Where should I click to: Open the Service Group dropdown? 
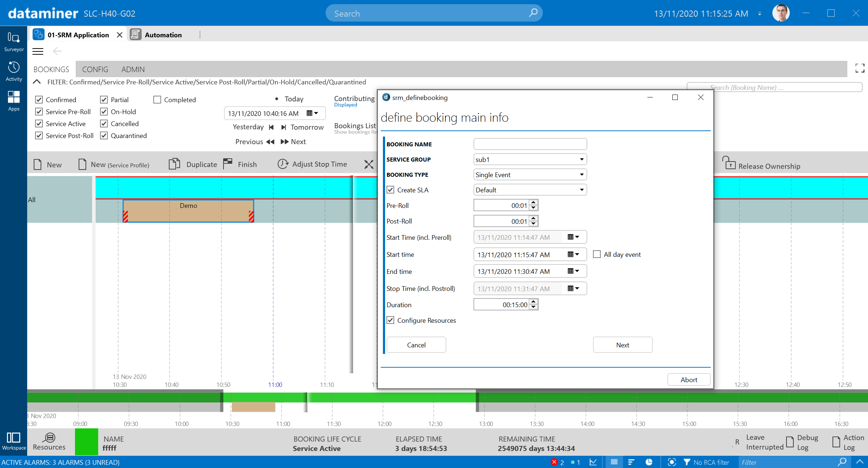click(x=581, y=159)
